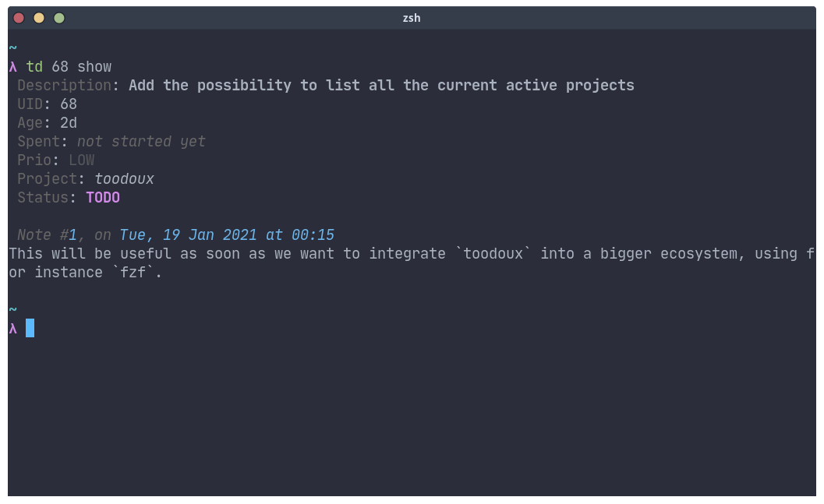Click the Age value 2d
The image size is (824, 504).
pyautogui.click(x=69, y=123)
